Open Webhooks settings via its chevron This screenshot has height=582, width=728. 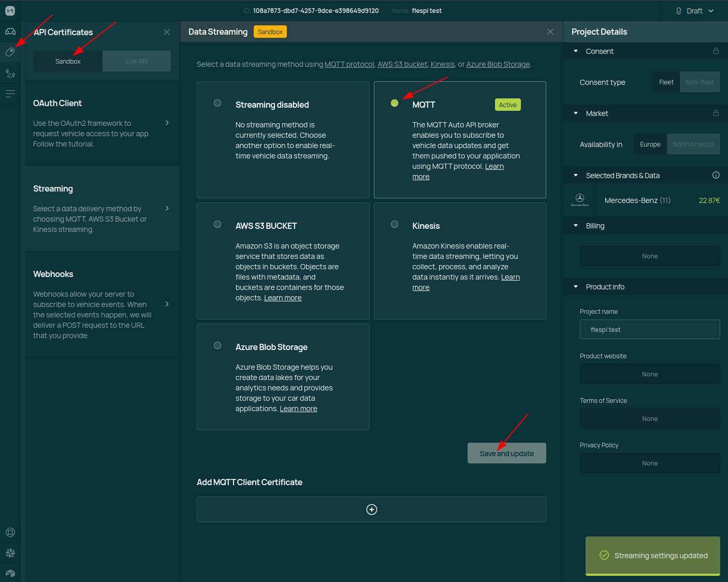click(x=167, y=304)
